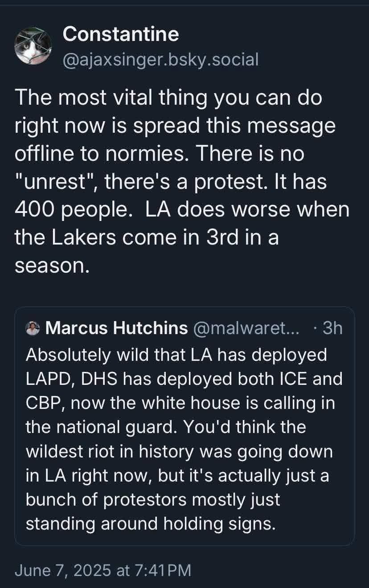Click the truncated @malwaret... handle
The image size is (369, 588).
click(246, 328)
